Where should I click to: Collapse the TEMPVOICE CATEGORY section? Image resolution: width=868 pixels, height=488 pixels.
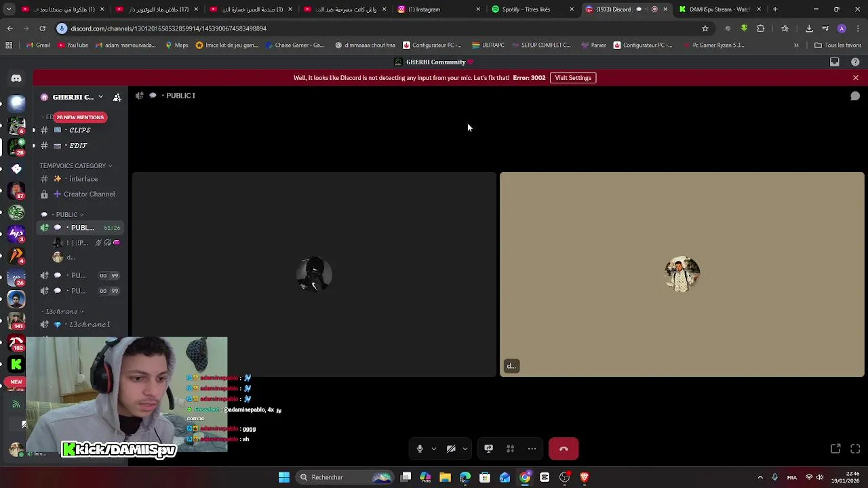(76, 166)
